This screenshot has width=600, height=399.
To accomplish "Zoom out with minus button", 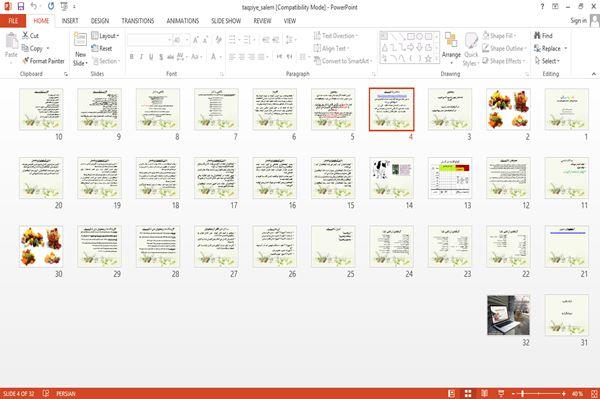I will click(x=514, y=393).
